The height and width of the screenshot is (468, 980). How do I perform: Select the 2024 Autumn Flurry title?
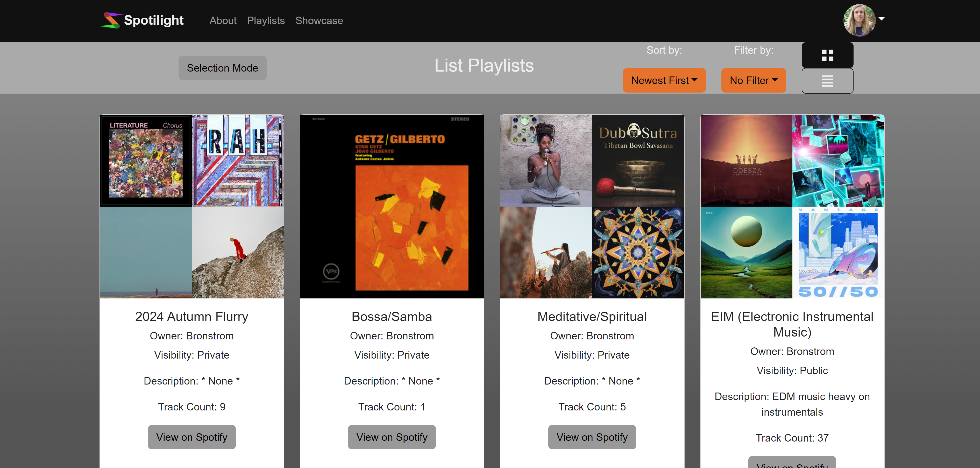pyautogui.click(x=191, y=316)
